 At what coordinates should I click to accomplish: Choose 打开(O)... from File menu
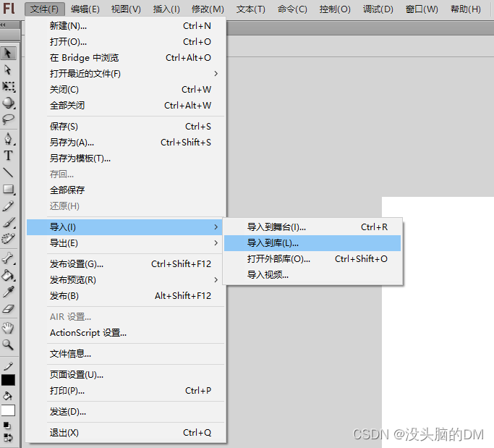pyautogui.click(x=126, y=42)
